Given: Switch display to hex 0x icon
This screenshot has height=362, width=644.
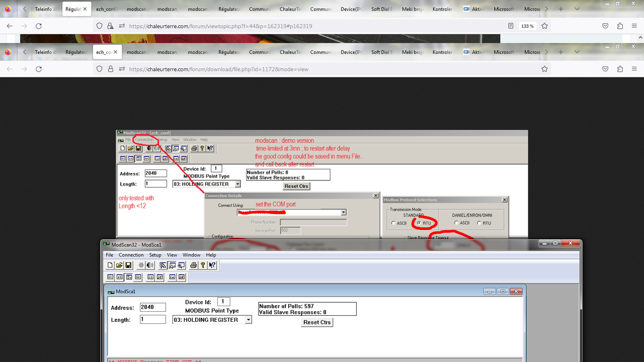Looking at the screenshot, I should pos(138,277).
